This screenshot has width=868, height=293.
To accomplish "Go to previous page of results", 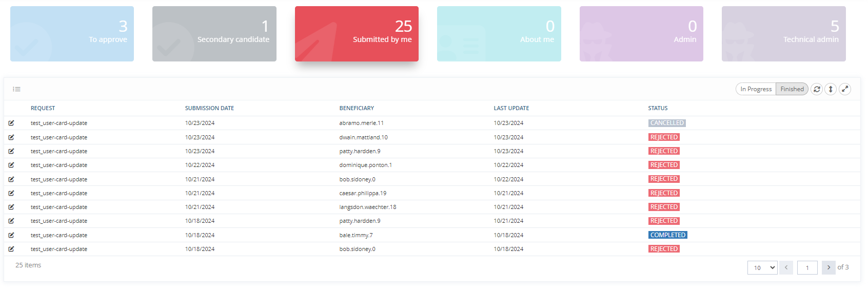I will [786, 267].
